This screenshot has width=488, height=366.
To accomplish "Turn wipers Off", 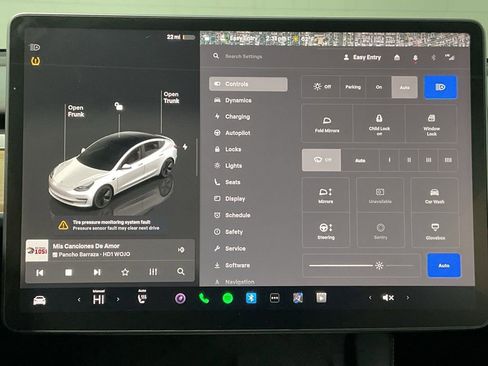I will coord(322,160).
